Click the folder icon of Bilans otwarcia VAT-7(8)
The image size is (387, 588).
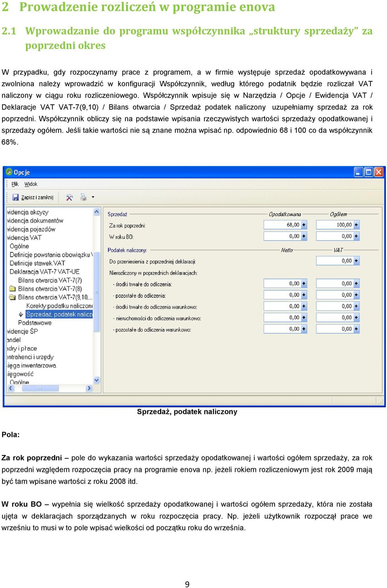pyautogui.click(x=12, y=289)
